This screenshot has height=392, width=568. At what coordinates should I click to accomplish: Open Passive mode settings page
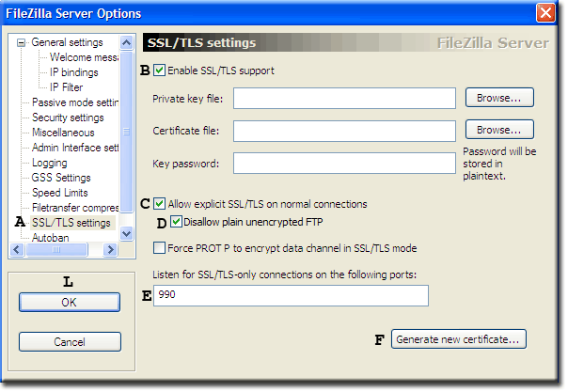75,102
